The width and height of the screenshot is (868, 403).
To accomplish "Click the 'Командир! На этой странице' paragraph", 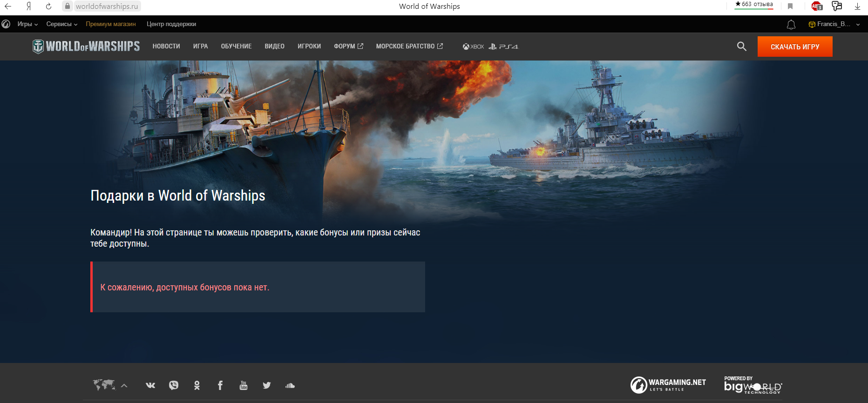I will point(255,238).
